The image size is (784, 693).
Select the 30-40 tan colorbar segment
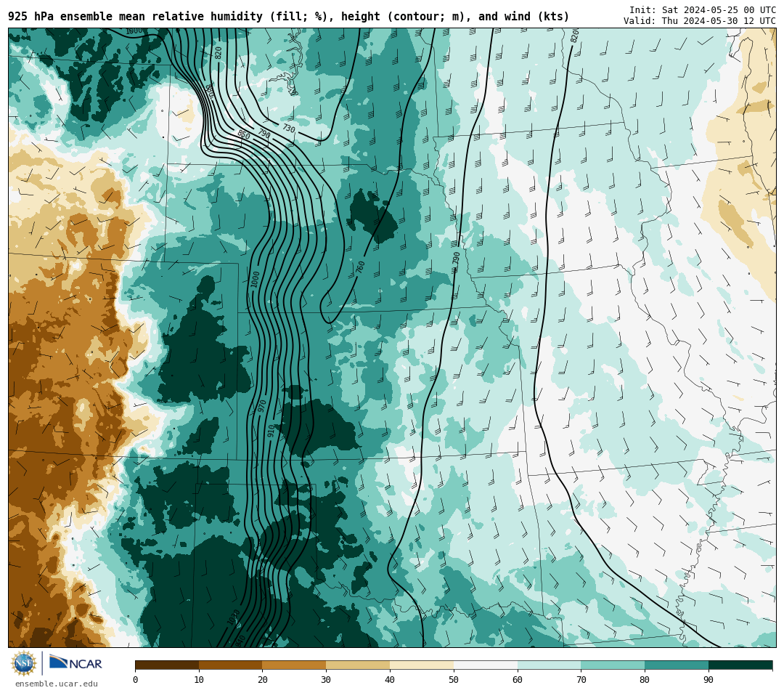click(x=358, y=665)
